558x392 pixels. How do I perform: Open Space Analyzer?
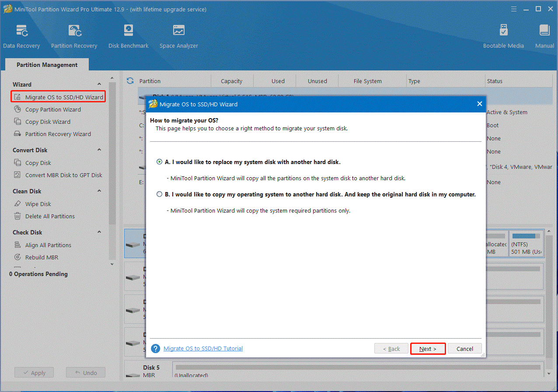click(178, 37)
